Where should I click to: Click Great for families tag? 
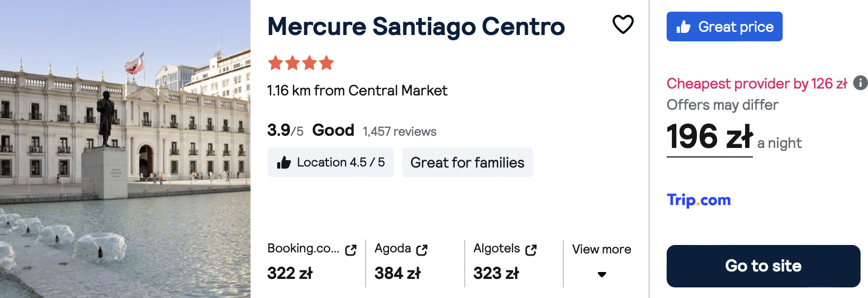pos(467,162)
